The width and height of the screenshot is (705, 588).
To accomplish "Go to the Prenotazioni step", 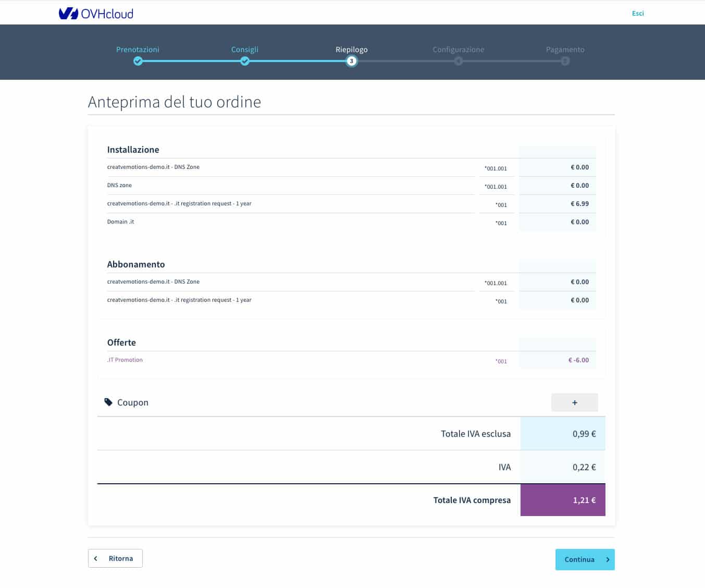I will [x=138, y=50].
